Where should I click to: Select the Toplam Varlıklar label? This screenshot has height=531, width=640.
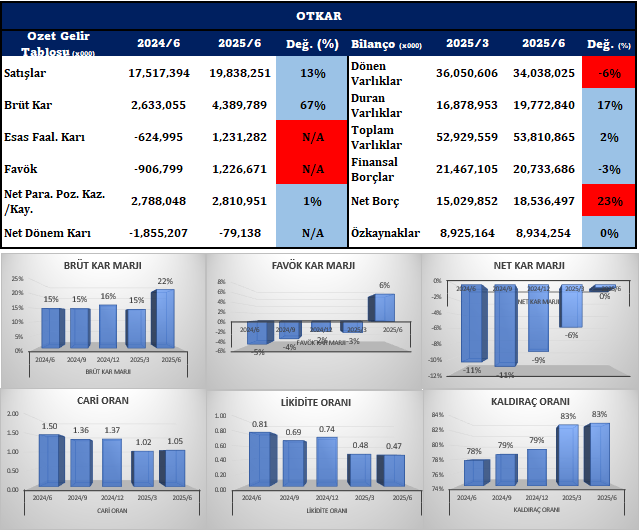click(376, 137)
